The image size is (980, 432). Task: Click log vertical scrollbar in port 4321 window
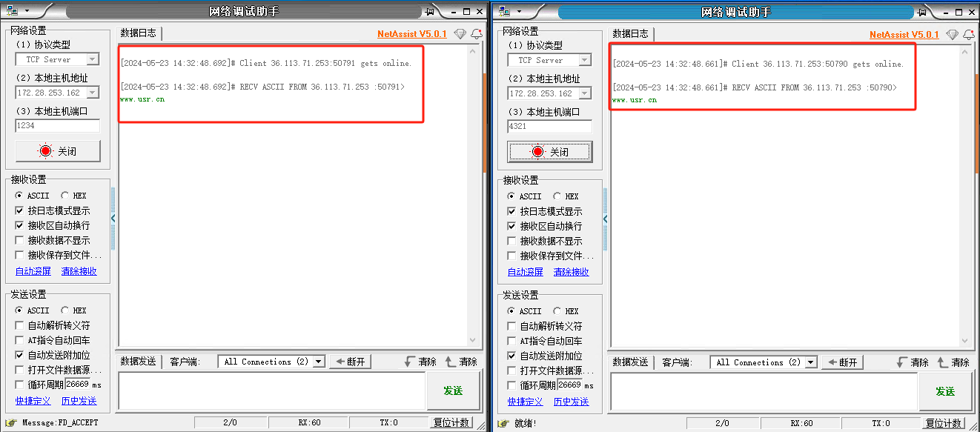[967, 196]
